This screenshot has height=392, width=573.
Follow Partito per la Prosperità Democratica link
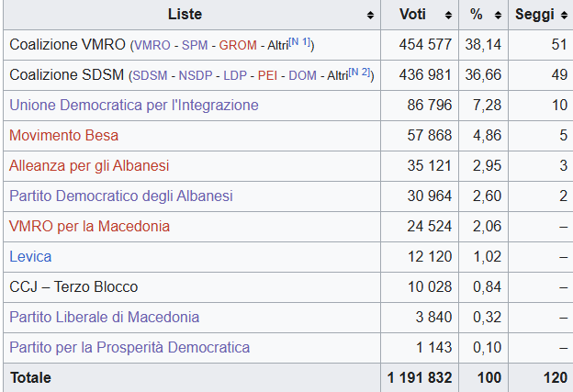[129, 348]
